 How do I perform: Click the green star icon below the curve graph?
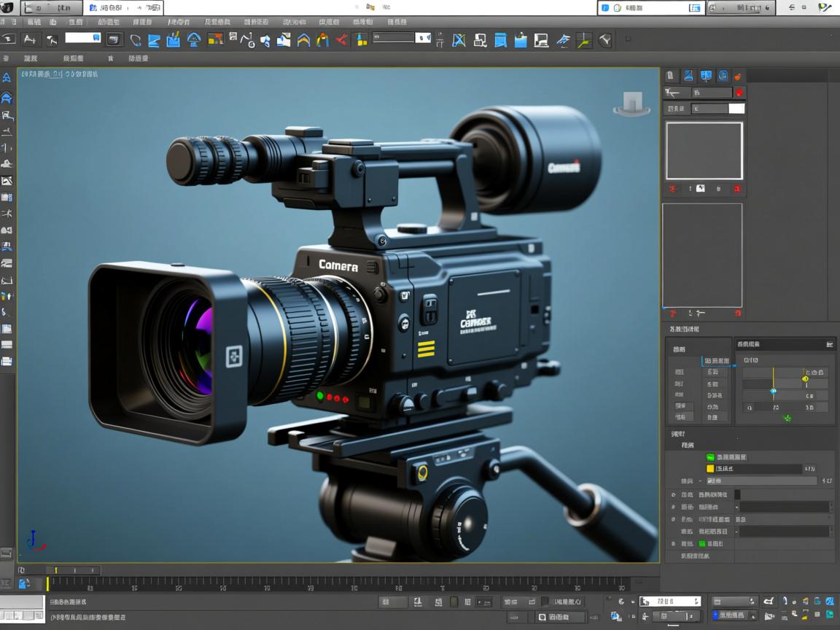click(787, 418)
